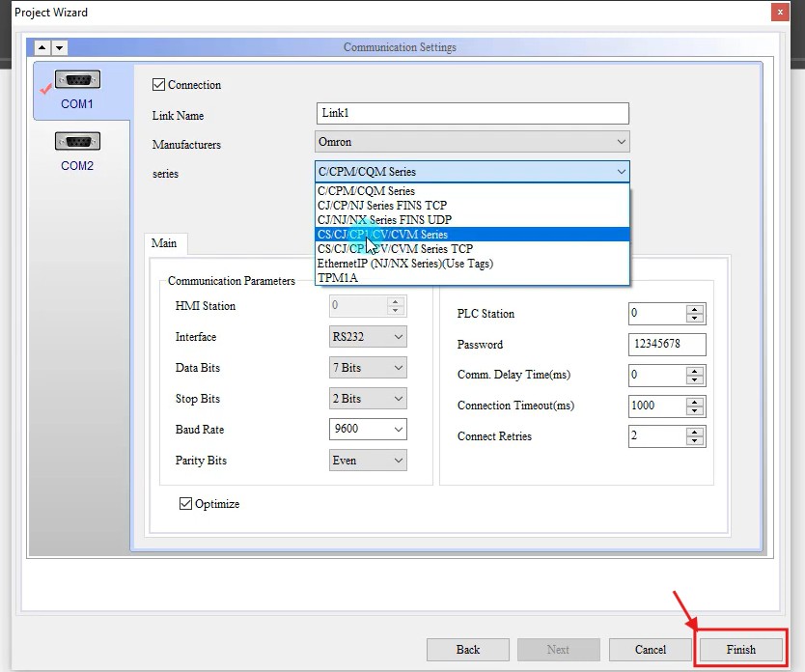805x672 pixels.
Task: Click the Comm. Delay Time value field
Action: [x=656, y=375]
